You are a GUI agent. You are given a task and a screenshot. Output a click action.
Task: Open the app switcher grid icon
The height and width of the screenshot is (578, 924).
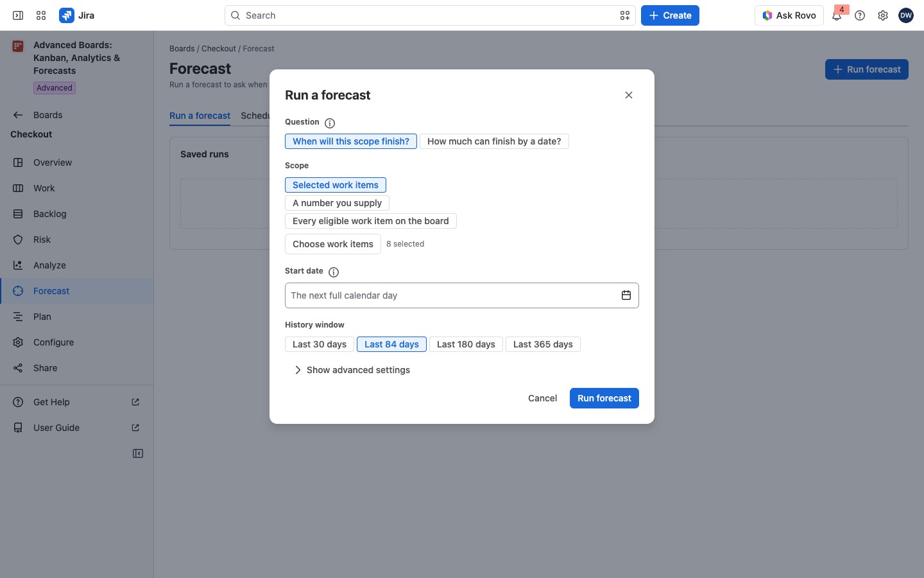(x=41, y=15)
